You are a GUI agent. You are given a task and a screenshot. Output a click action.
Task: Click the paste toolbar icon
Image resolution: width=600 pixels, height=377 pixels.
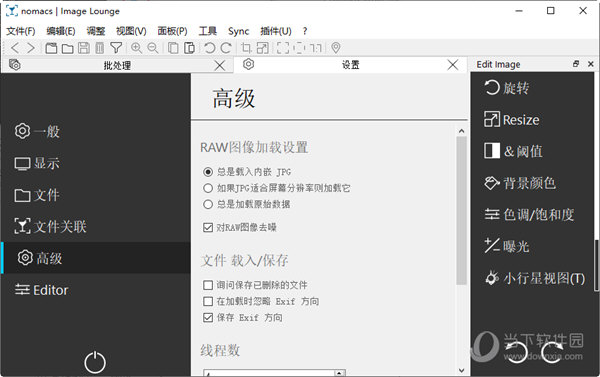[189, 48]
